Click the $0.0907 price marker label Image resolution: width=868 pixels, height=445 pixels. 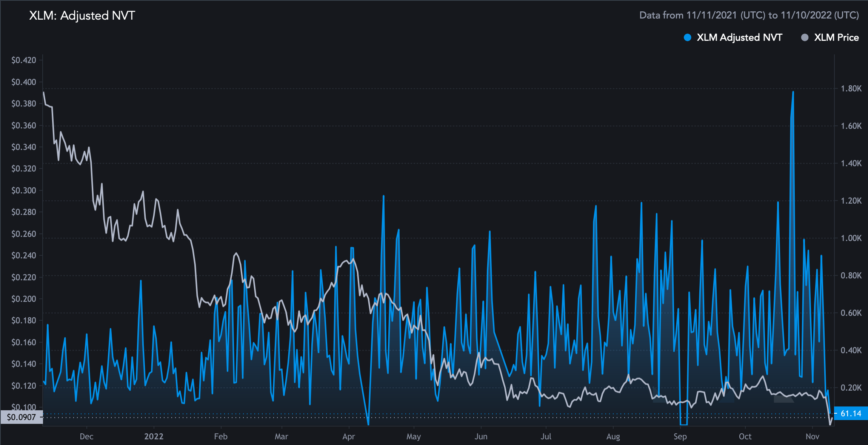point(22,417)
